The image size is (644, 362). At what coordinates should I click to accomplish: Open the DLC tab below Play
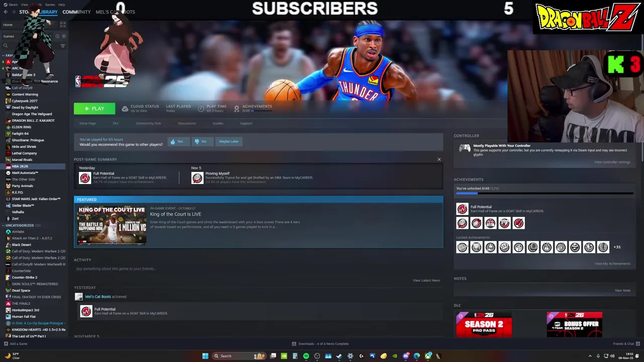116,123
